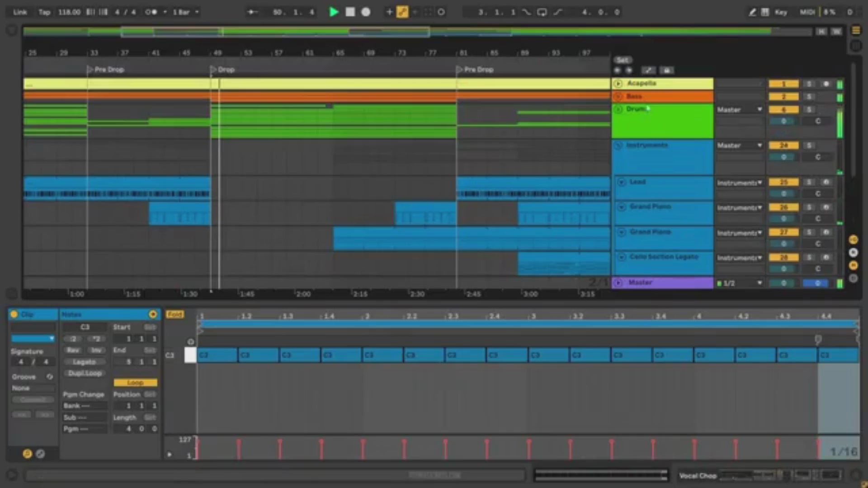The height and width of the screenshot is (488, 868).
Task: Click the Vocal Chop device tab
Action: click(698, 475)
